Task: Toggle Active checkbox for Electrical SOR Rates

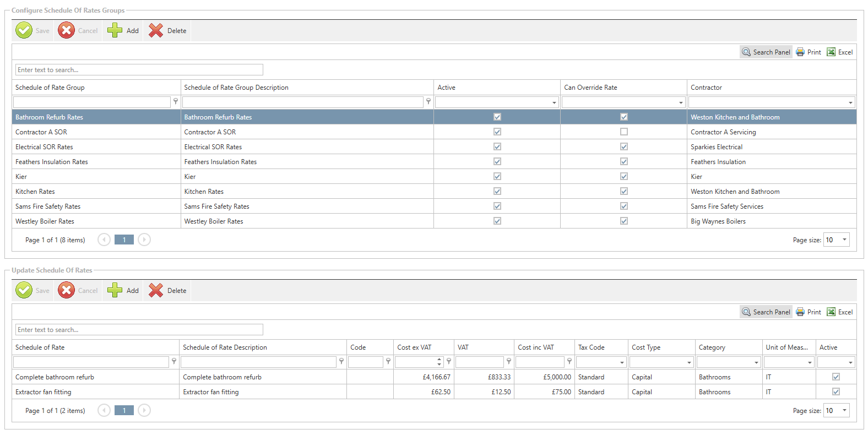Action: coord(497,146)
